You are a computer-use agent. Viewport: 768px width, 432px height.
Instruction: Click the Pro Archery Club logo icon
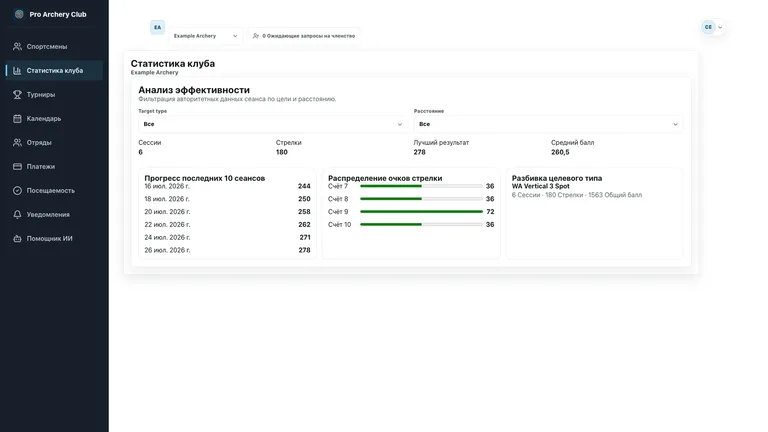pyautogui.click(x=19, y=14)
